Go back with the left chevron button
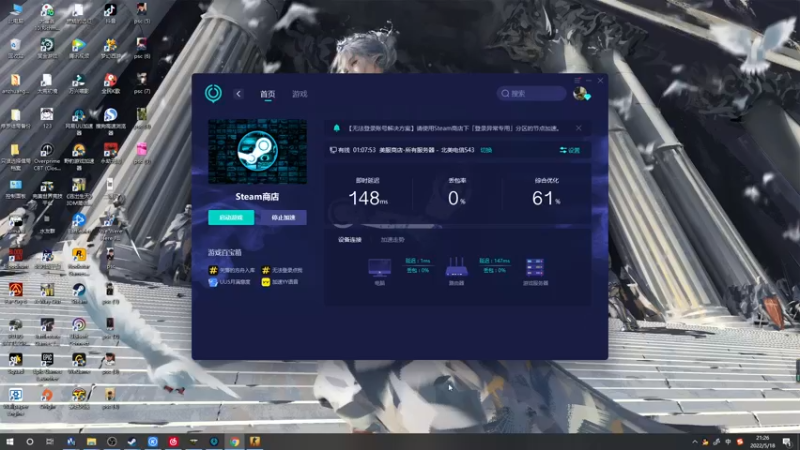The image size is (800, 450). [238, 94]
